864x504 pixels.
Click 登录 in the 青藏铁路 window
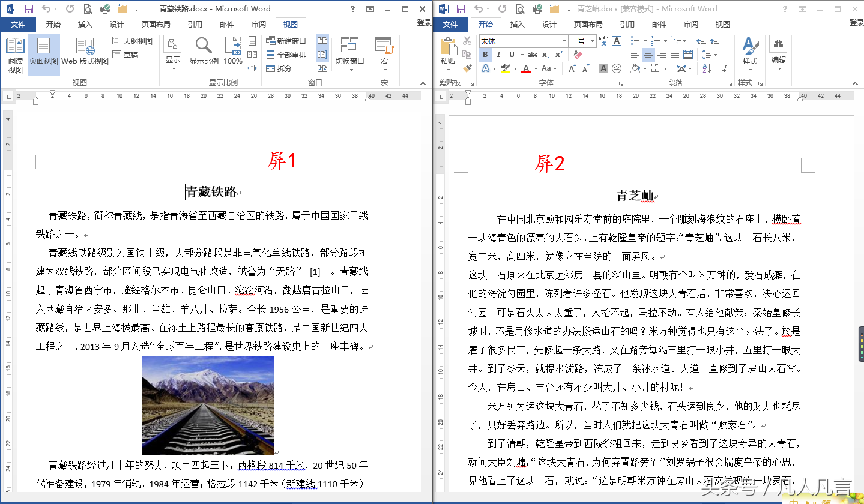point(424,23)
